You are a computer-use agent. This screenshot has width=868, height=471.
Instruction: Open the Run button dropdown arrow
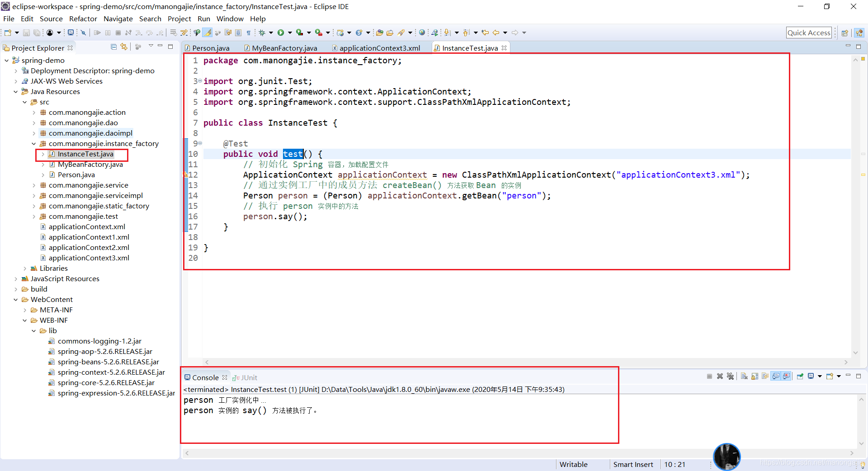290,33
